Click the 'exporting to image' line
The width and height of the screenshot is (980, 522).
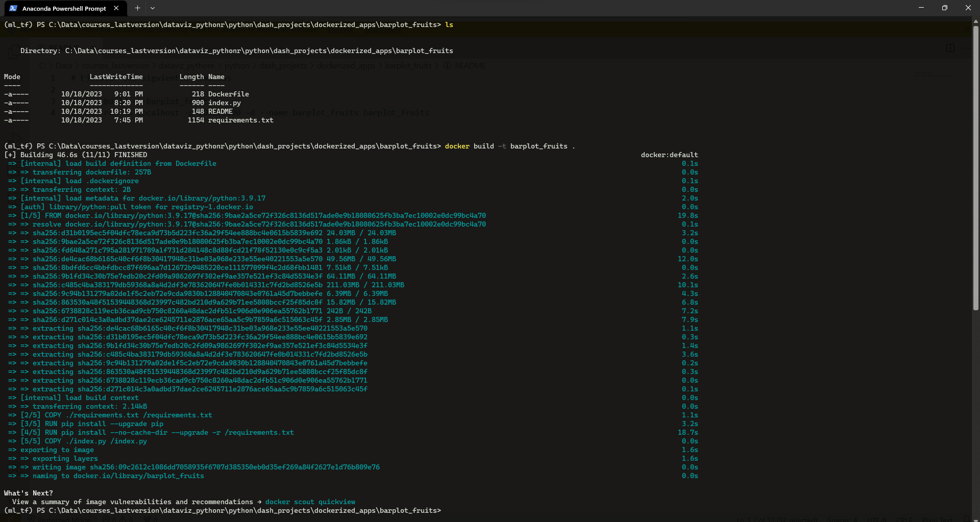[51, 450]
